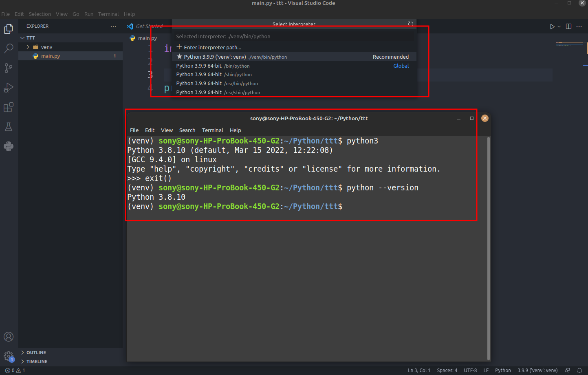Open the Extensions view

click(9, 107)
